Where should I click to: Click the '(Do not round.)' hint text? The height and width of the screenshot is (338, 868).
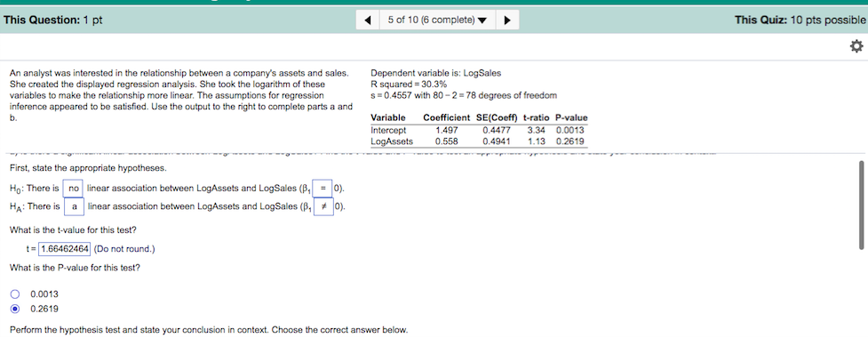click(x=124, y=249)
